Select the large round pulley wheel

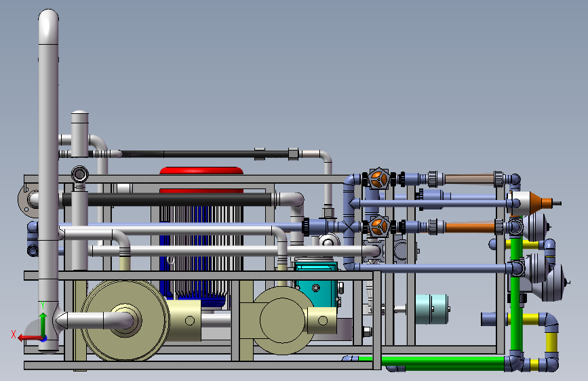[x=125, y=321]
